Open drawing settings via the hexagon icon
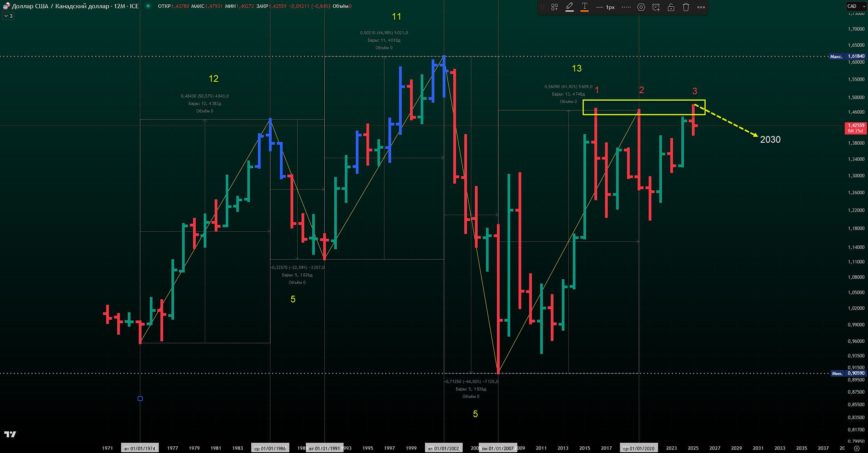The image size is (868, 453). coord(641,7)
